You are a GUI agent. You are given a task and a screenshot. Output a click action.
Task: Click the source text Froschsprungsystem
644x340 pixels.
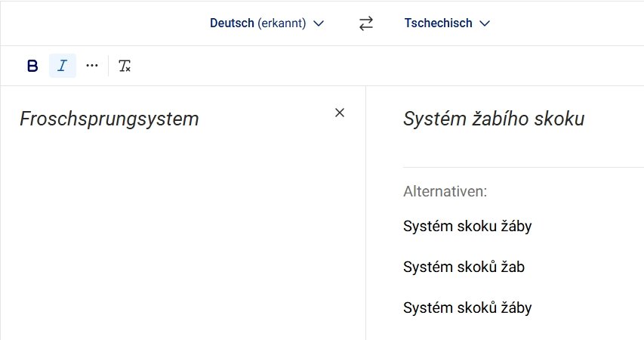[x=109, y=119]
